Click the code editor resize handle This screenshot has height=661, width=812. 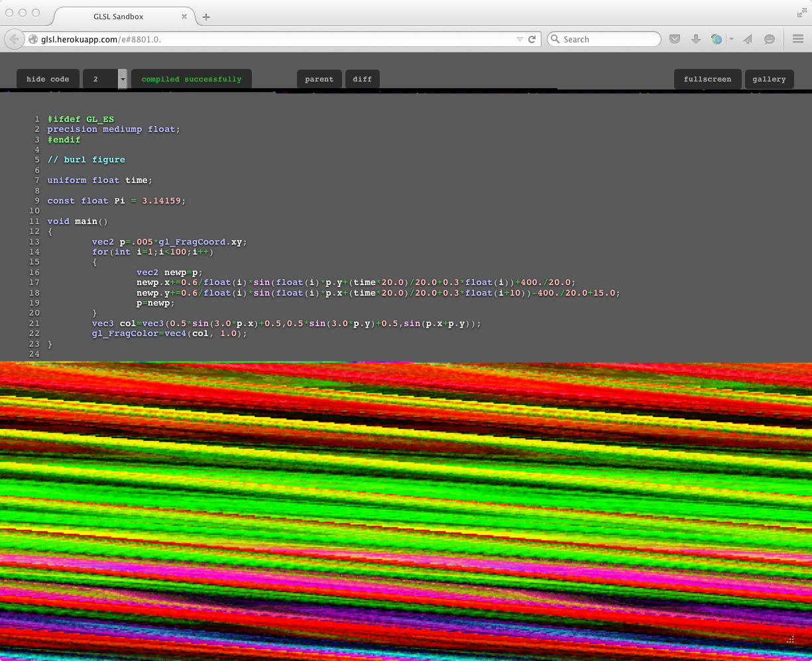click(790, 640)
